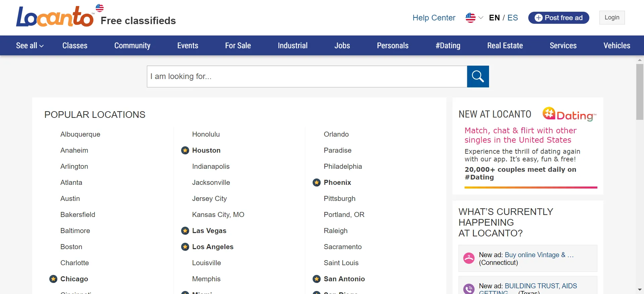
Task: Click the star icon beside Las Vegas
Action: tap(185, 231)
